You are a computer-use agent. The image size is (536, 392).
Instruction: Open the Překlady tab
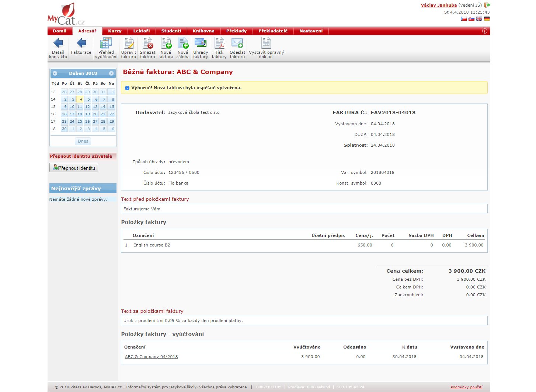(237, 31)
